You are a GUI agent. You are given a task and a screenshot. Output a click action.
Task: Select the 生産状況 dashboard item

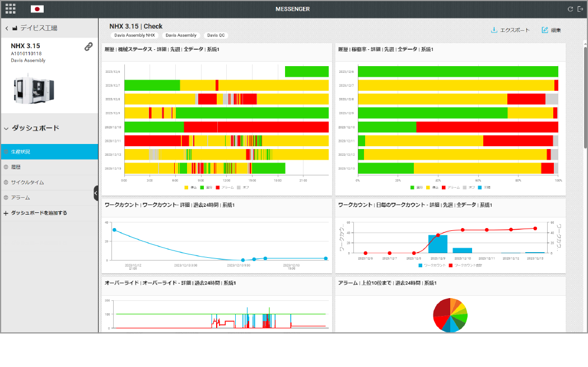click(x=49, y=152)
